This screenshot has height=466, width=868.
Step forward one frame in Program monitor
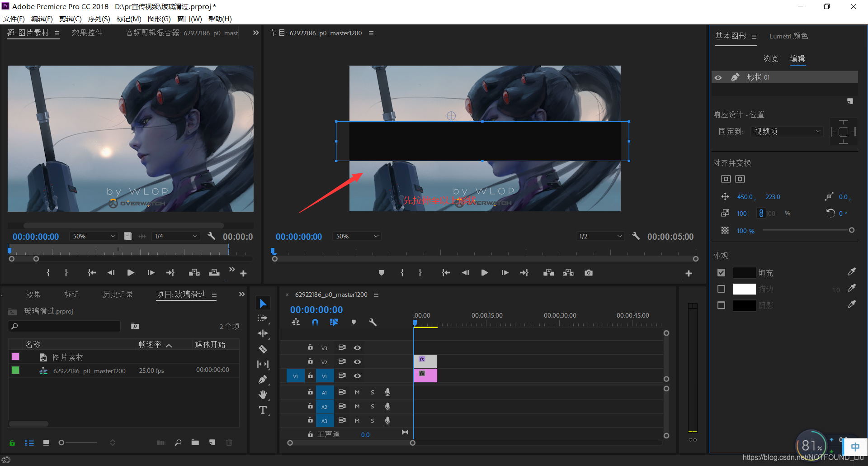(505, 273)
